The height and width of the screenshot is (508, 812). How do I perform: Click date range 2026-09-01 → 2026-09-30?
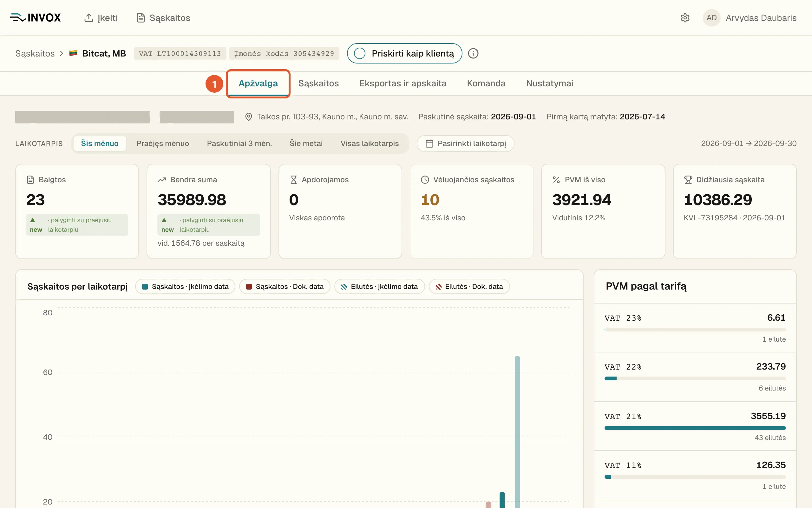749,144
